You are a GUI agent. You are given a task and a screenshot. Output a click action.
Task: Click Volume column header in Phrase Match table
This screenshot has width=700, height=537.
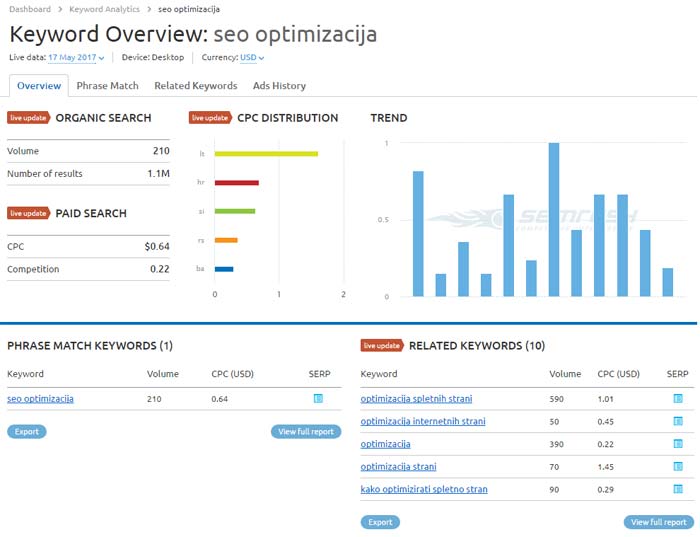click(162, 374)
